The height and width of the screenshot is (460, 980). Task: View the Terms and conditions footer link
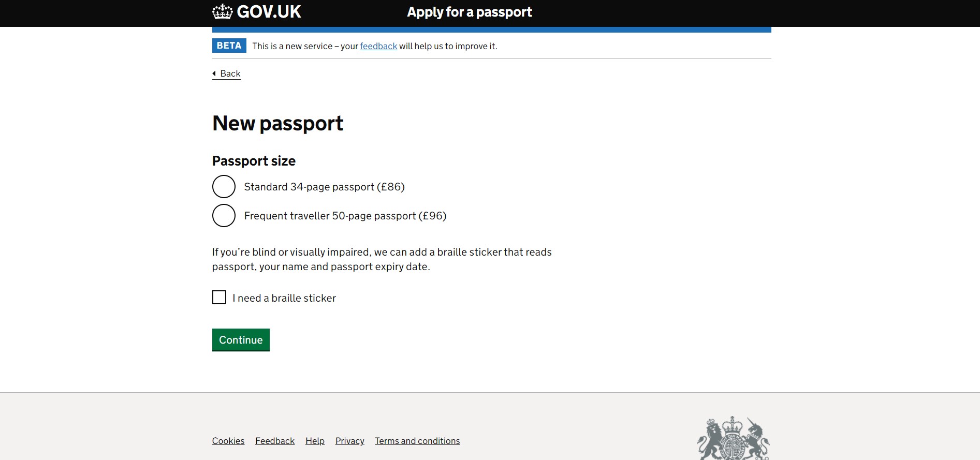[x=417, y=441]
